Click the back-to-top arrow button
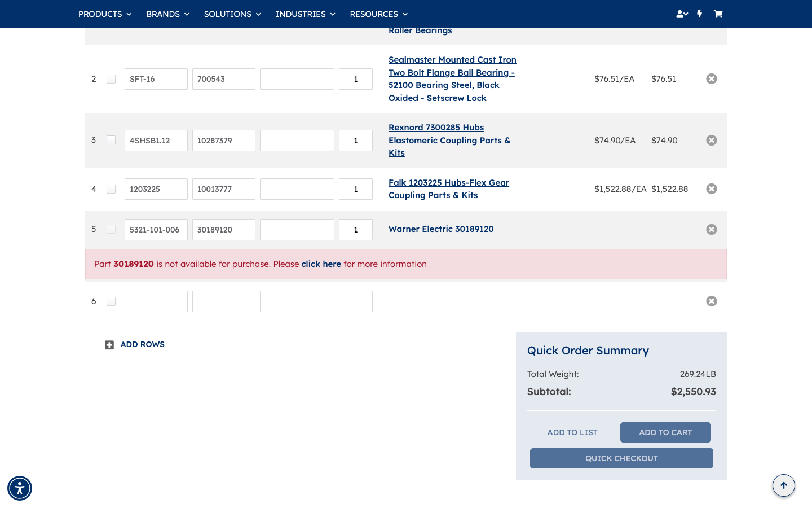Image resolution: width=812 pixels, height=508 pixels. (x=784, y=485)
